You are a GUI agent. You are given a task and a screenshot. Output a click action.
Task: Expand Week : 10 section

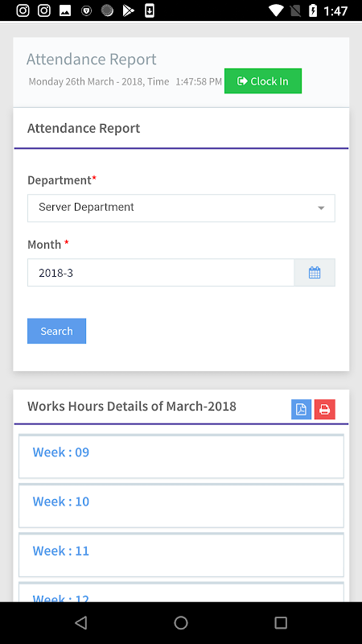coord(181,506)
